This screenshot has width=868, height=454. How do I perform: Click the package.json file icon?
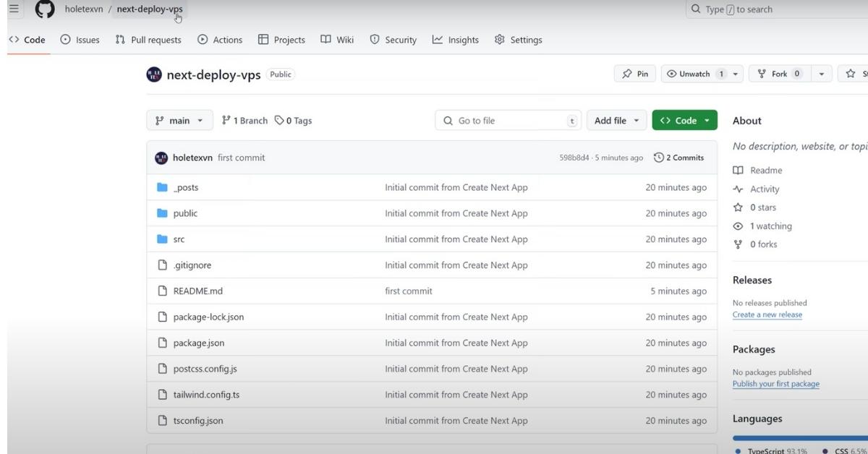[163, 343]
